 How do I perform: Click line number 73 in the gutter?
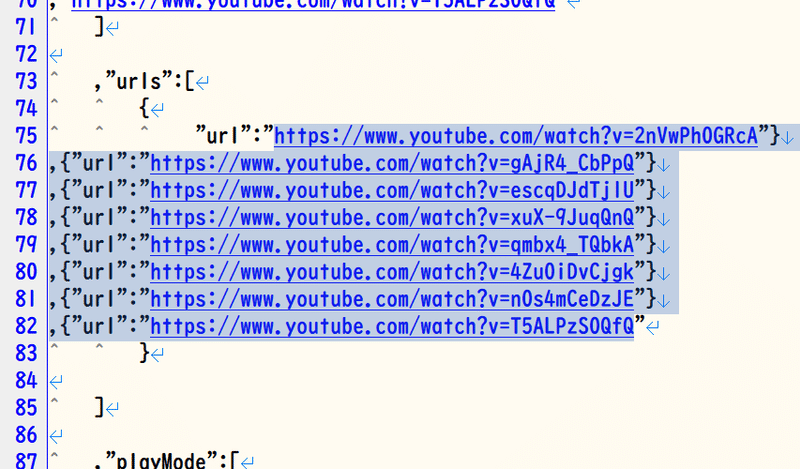26,81
